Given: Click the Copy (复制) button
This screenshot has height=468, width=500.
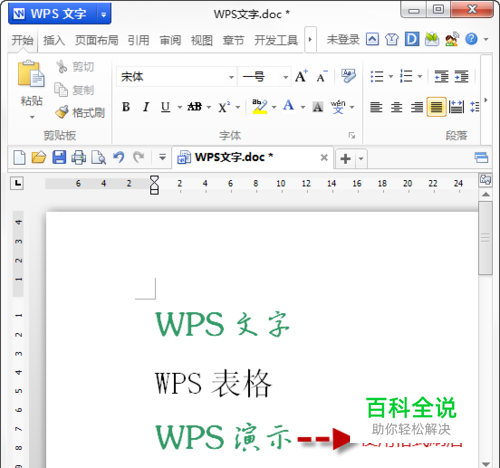Looking at the screenshot, I should pos(74,90).
